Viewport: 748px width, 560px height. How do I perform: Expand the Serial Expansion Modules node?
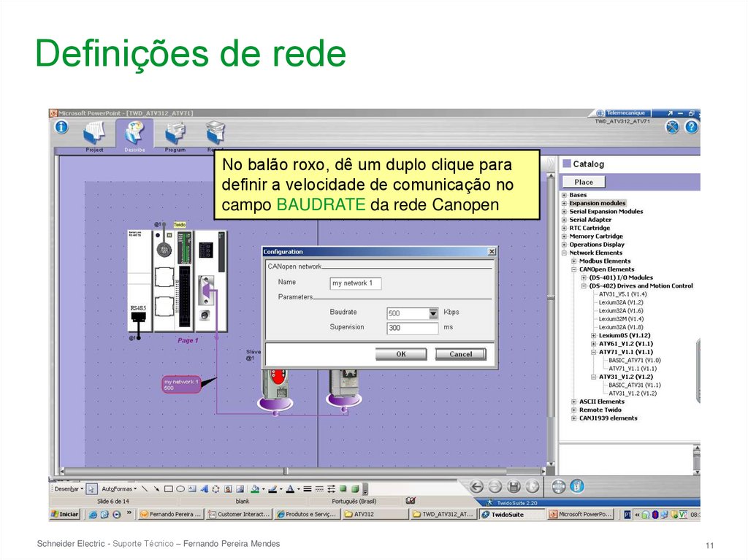point(565,211)
